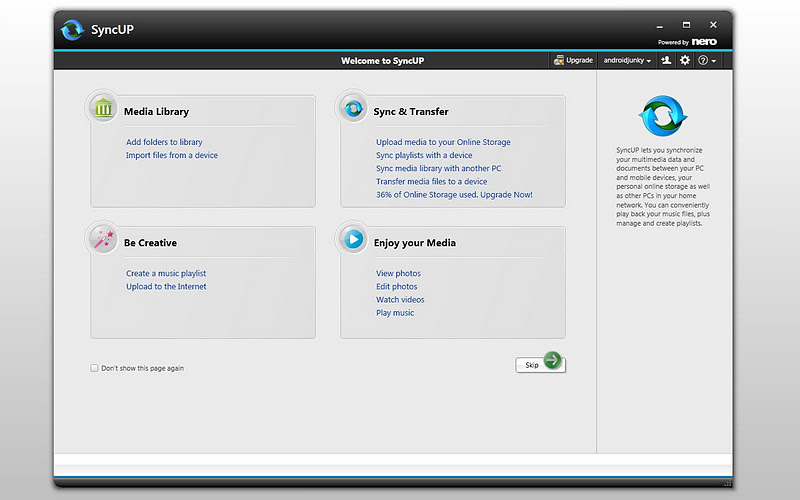
Task: Select Import files from a device
Action: 171,155
